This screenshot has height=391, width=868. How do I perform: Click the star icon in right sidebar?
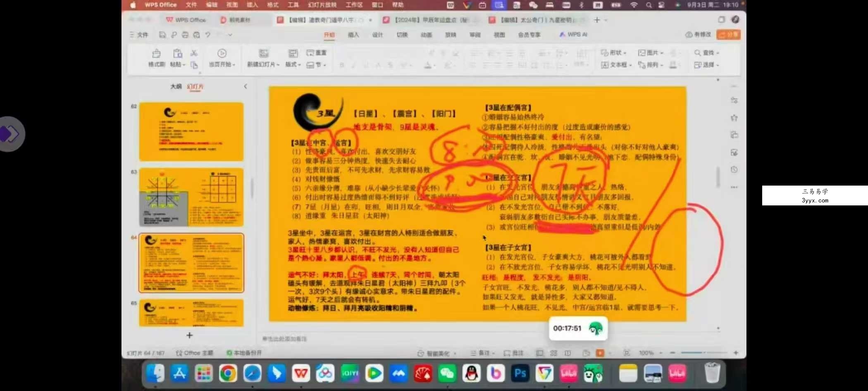(x=734, y=118)
